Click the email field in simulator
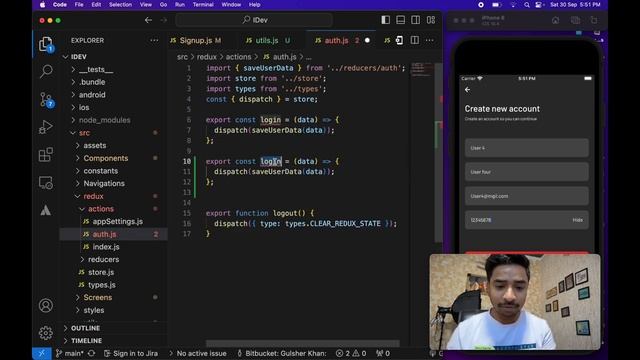Screen dimensions: 640x360 [x=527, y=196]
